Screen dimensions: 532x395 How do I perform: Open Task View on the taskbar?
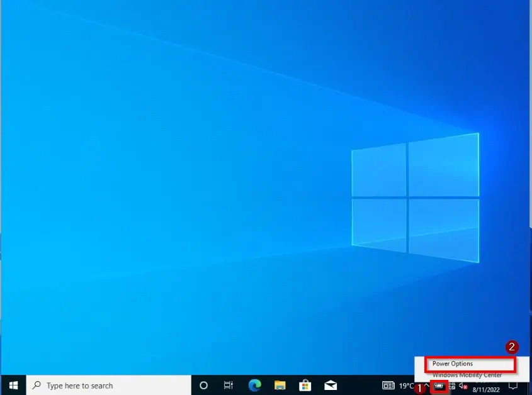pyautogui.click(x=229, y=385)
